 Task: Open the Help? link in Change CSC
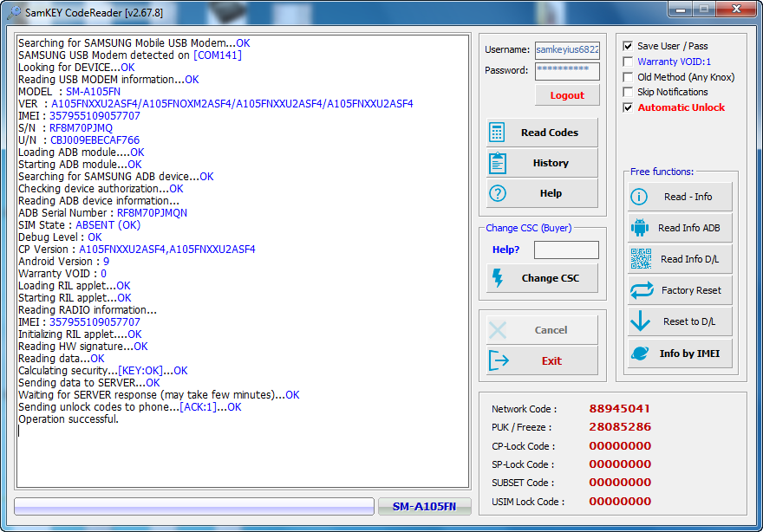tap(505, 250)
